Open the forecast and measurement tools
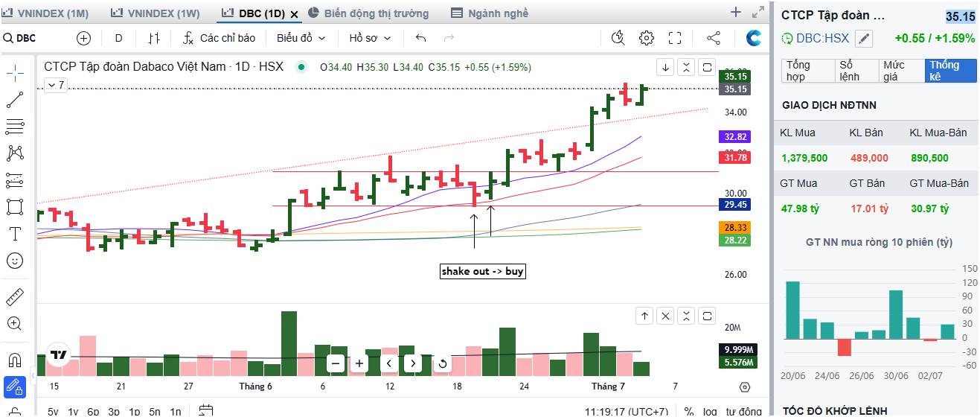The width and height of the screenshot is (980, 417). click(x=15, y=179)
